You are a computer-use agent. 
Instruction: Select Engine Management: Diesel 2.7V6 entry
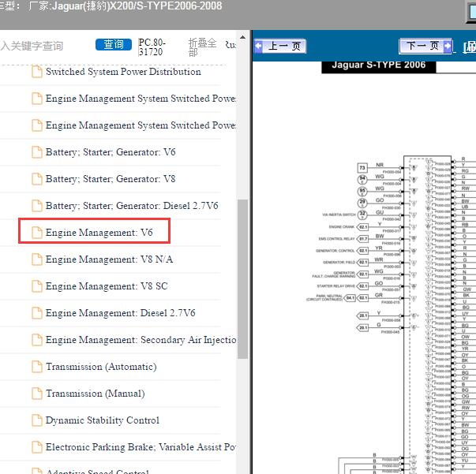point(120,313)
